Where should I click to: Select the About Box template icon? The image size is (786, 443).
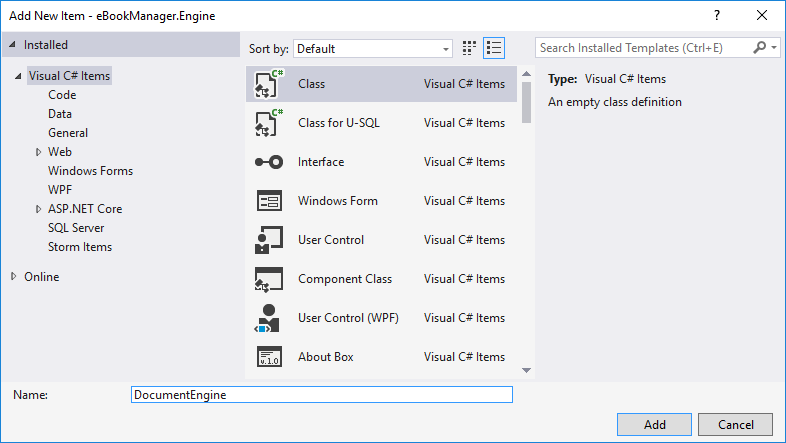point(269,357)
